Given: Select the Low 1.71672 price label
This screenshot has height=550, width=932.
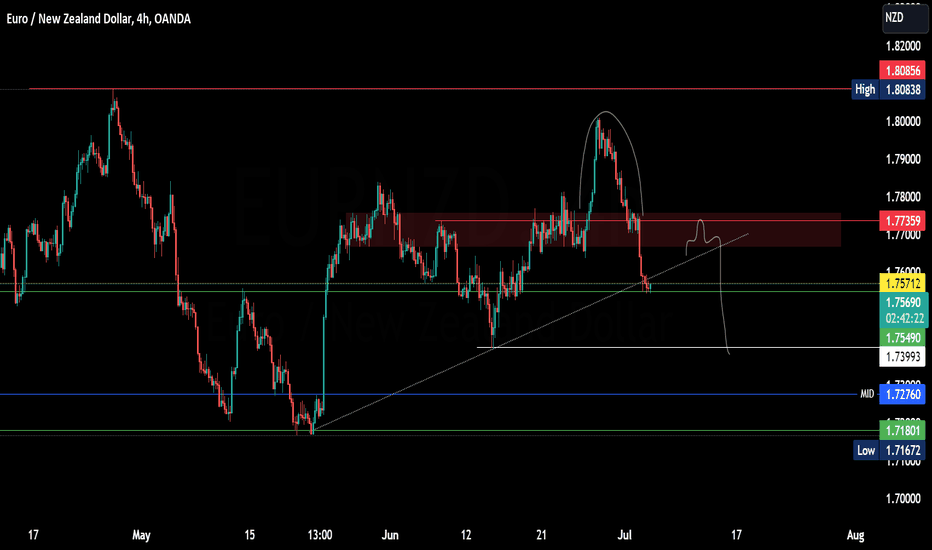Looking at the screenshot, I should [889, 450].
